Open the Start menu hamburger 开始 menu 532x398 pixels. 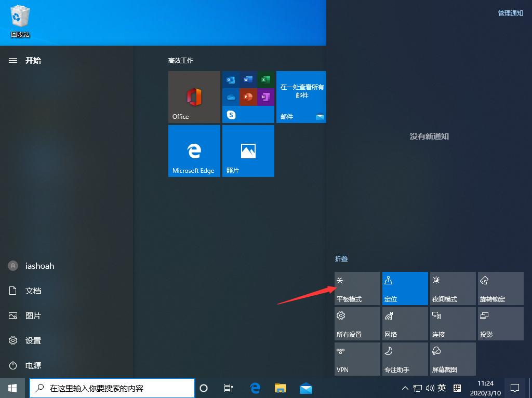click(12, 60)
